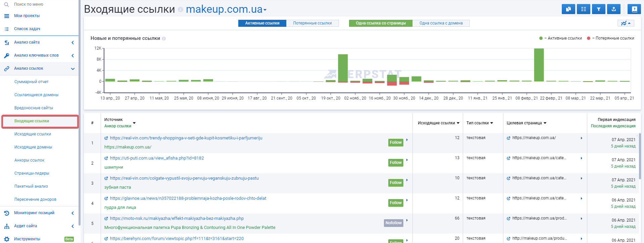Open Страницы-лидеры menu item
This screenshot has width=644, height=243.
[x=32, y=173]
